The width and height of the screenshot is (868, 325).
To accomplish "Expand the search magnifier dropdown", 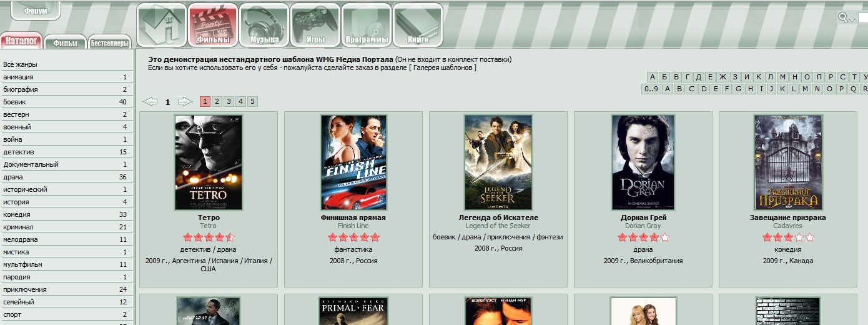I will tap(846, 18).
